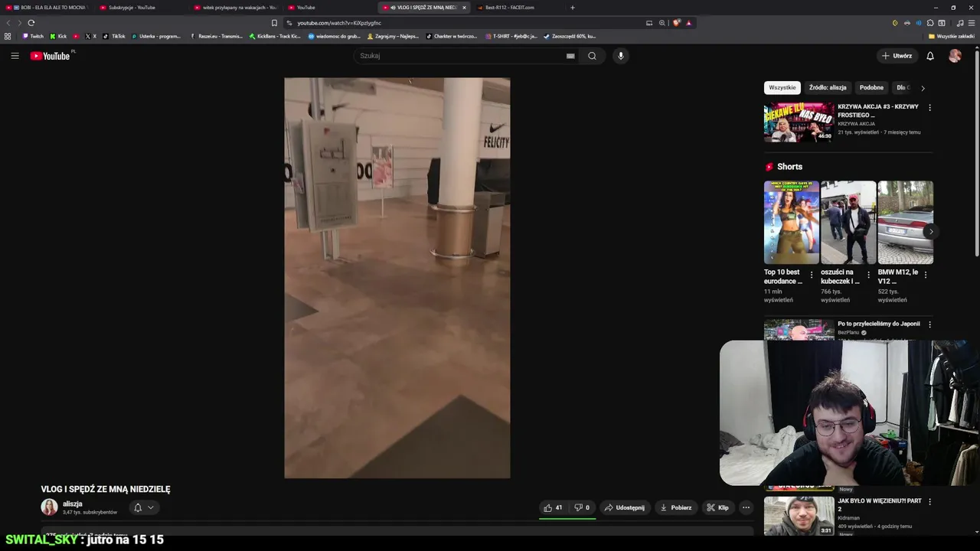
Task: Open TikTok bookmark
Action: (x=114, y=36)
